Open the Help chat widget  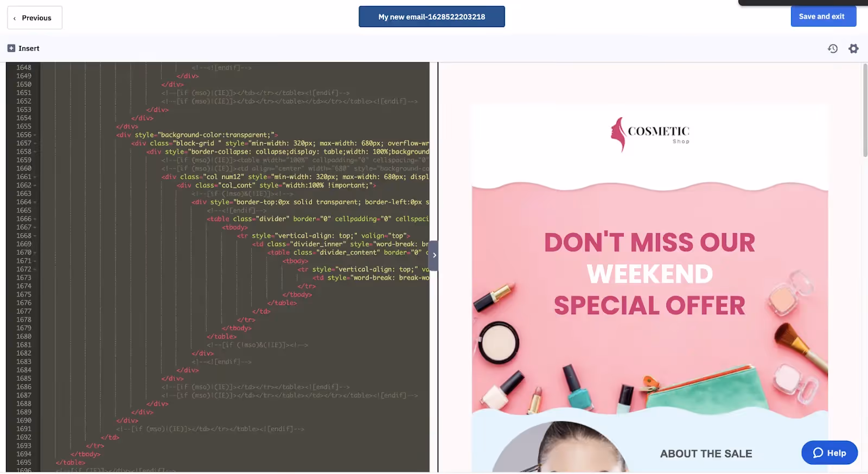point(829,453)
